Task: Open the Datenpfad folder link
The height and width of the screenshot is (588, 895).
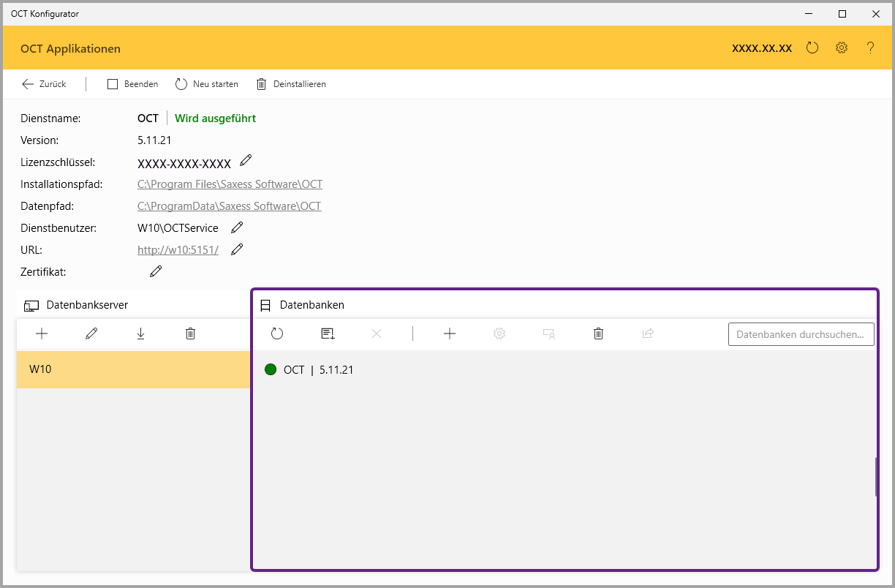Action: 229,206
